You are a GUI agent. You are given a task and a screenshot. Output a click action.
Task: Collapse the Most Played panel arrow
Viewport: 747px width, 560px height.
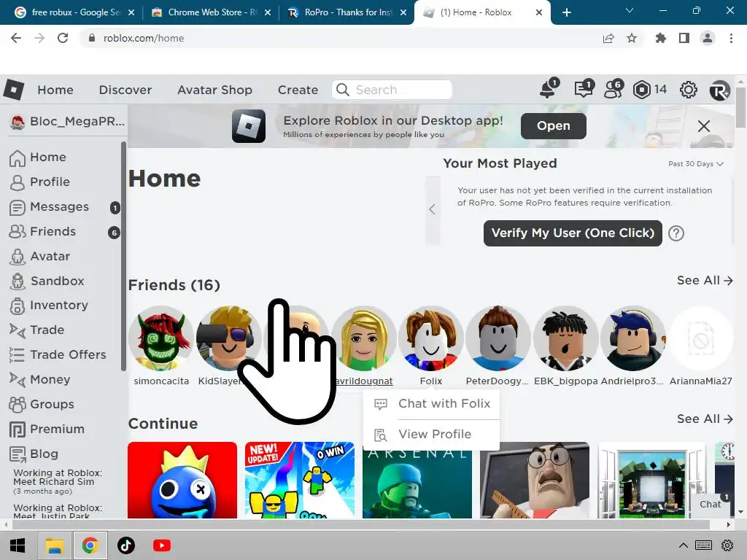point(433,209)
